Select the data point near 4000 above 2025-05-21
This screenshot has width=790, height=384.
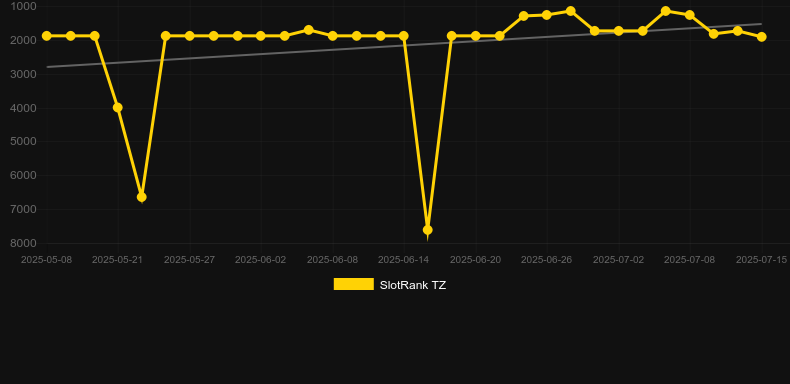point(117,107)
